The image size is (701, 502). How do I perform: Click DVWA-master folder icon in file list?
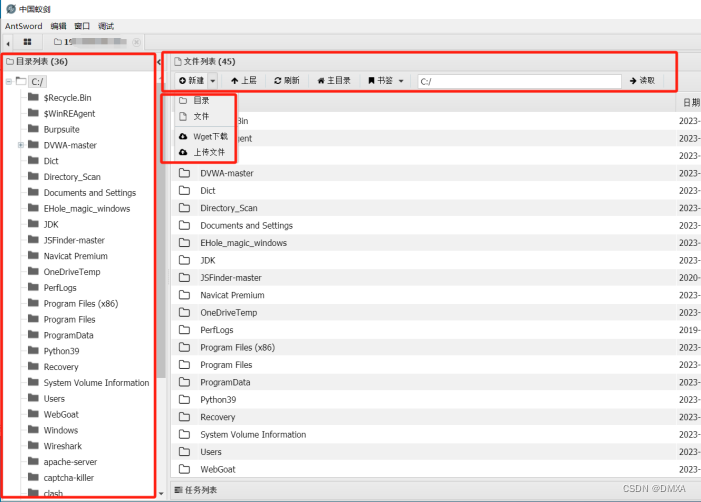tap(184, 173)
